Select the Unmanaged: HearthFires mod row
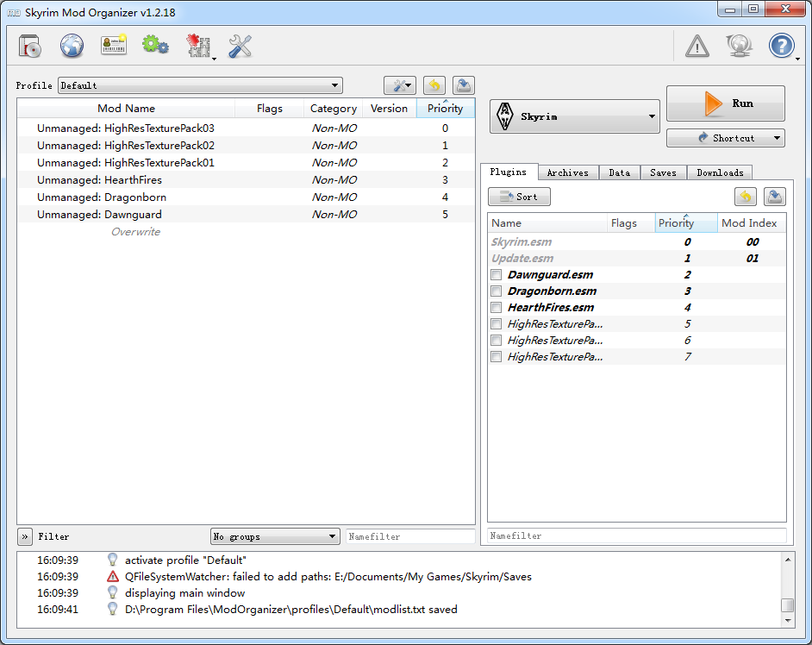Image resolution: width=812 pixels, height=645 pixels. point(246,179)
